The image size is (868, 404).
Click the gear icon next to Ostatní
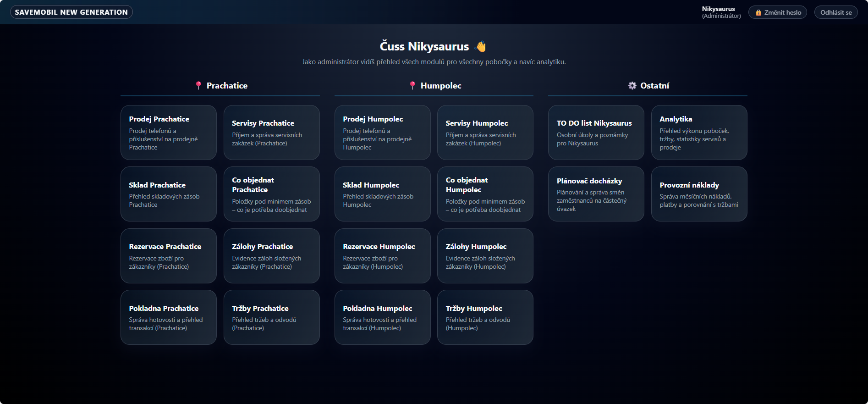tap(632, 86)
